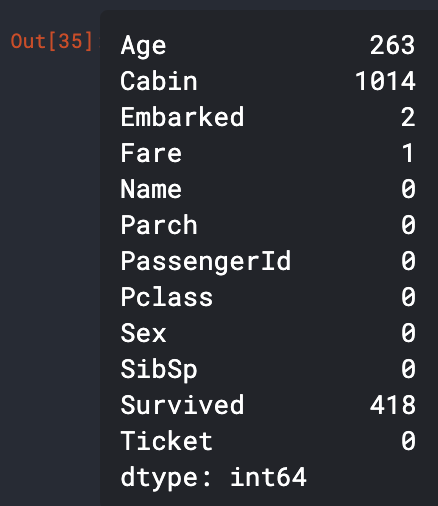This screenshot has width=438, height=506.
Task: Select the 0 value in PassengerId row
Action: point(408,261)
